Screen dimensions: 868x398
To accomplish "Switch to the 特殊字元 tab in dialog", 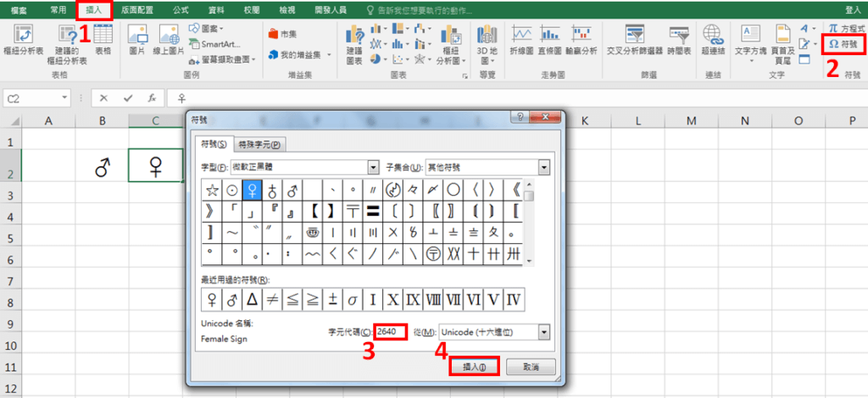I will point(259,144).
